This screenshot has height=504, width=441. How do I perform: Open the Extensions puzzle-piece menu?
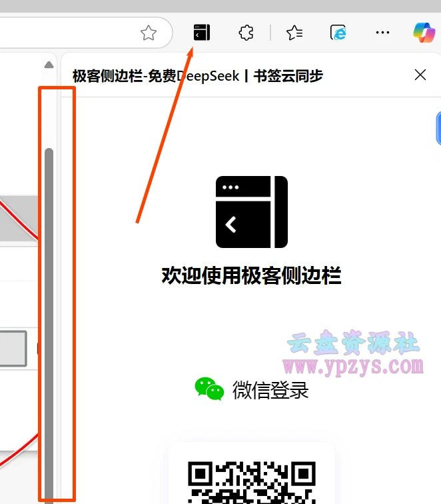click(x=246, y=32)
